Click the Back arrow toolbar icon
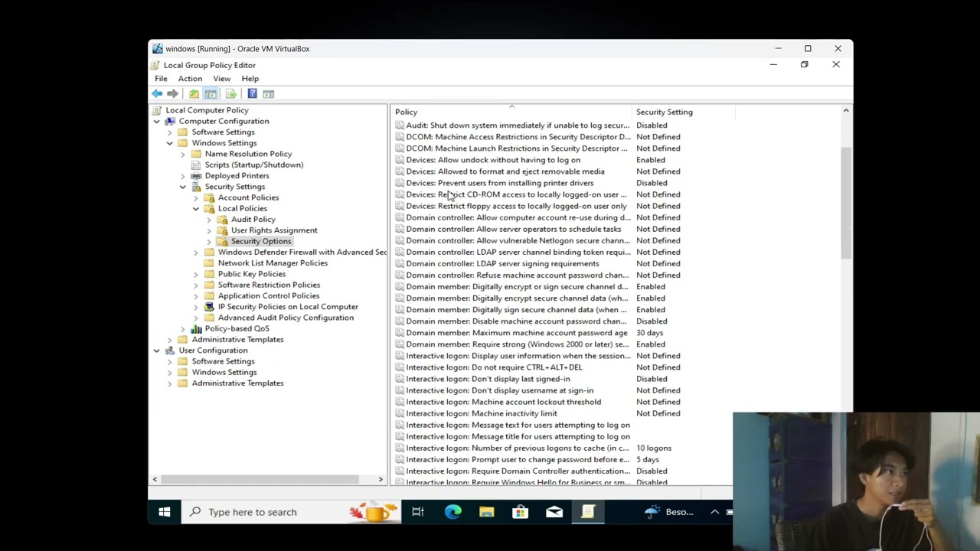 point(157,93)
